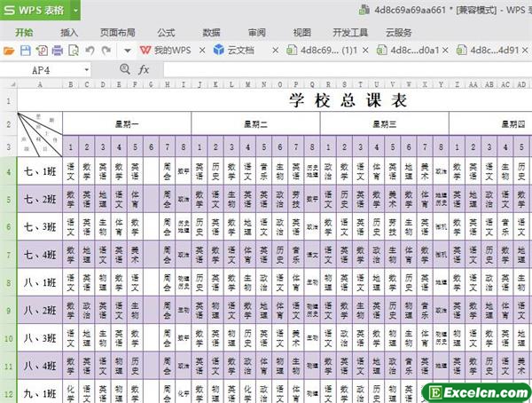The height and width of the screenshot is (403, 532).
Task: Click the export to PDF icon
Action: [x=42, y=51]
